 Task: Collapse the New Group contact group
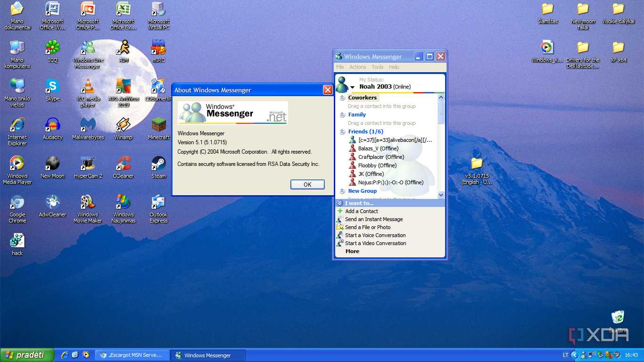(x=342, y=191)
